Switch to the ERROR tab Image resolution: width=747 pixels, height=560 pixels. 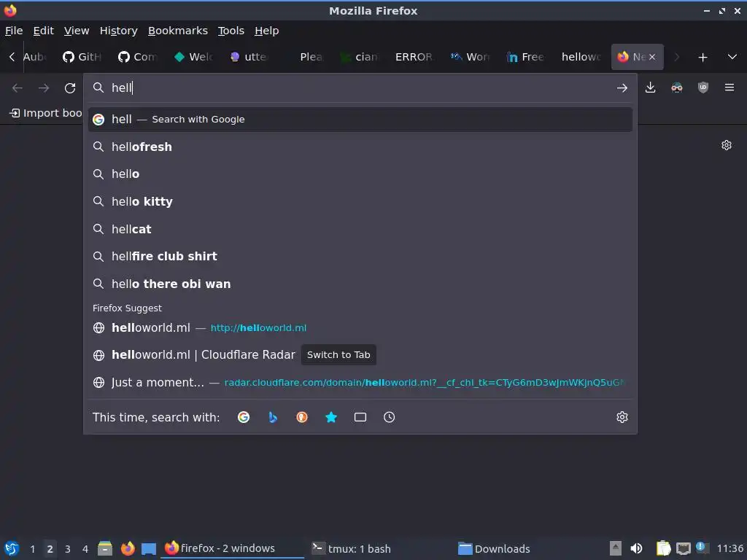coord(415,57)
